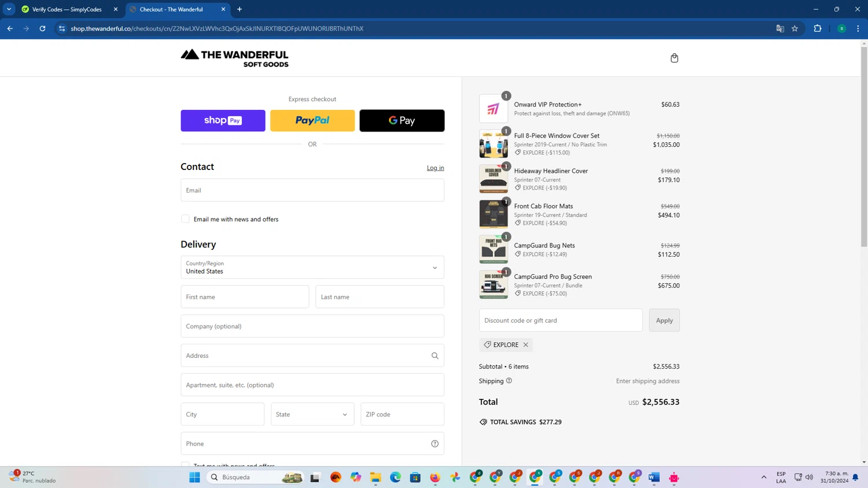Click the browser address bar URL
Image resolution: width=868 pixels, height=488 pixels.
pyautogui.click(x=217, y=28)
